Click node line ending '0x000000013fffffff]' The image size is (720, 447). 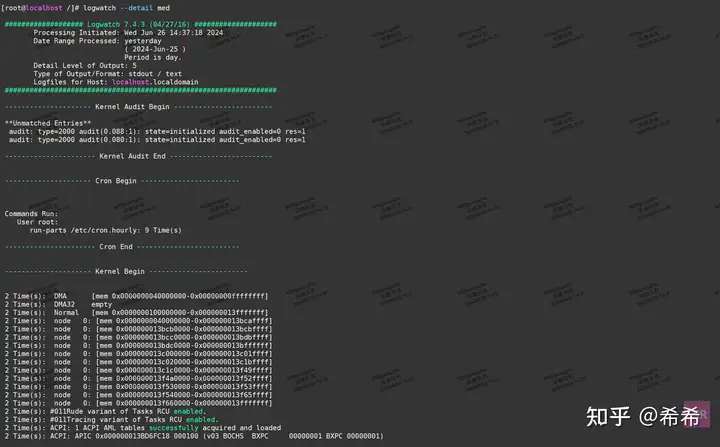(138, 403)
